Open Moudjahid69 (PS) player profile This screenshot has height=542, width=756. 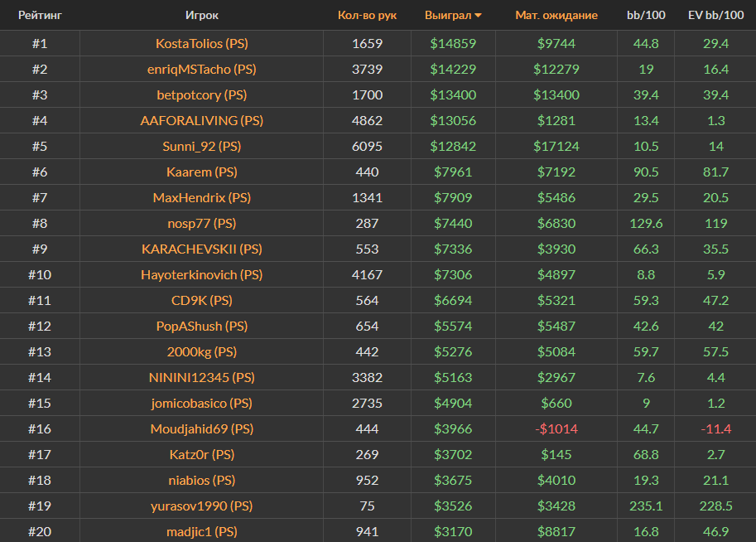pyautogui.click(x=202, y=429)
